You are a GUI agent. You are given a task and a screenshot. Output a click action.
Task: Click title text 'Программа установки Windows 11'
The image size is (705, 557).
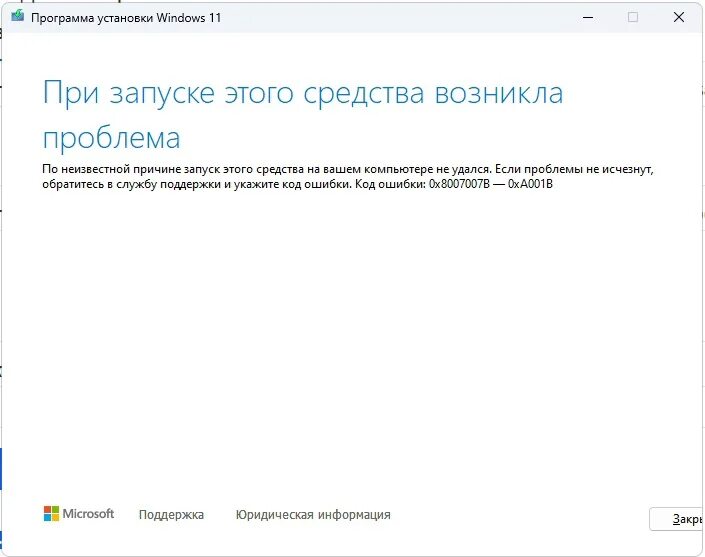(x=126, y=18)
